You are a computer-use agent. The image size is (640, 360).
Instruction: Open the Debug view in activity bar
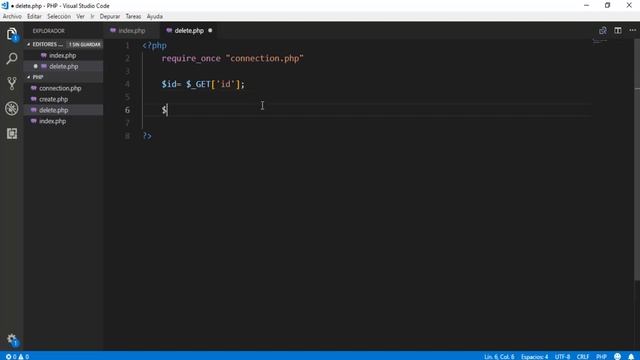(12, 109)
